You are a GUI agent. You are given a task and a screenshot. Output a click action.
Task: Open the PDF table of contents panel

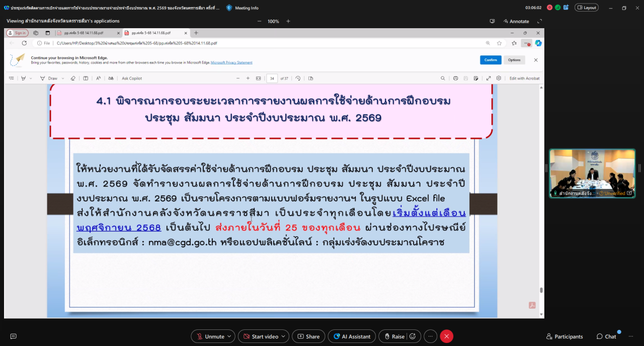click(11, 78)
